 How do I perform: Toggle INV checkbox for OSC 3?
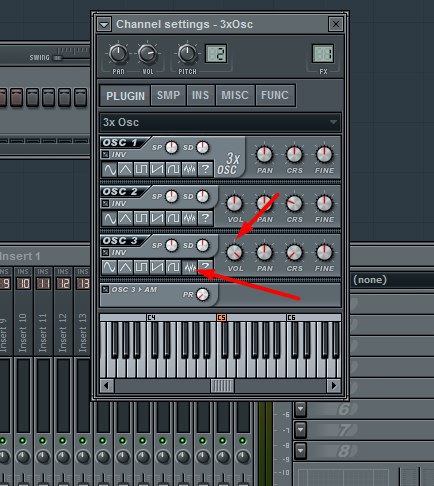[x=105, y=252]
